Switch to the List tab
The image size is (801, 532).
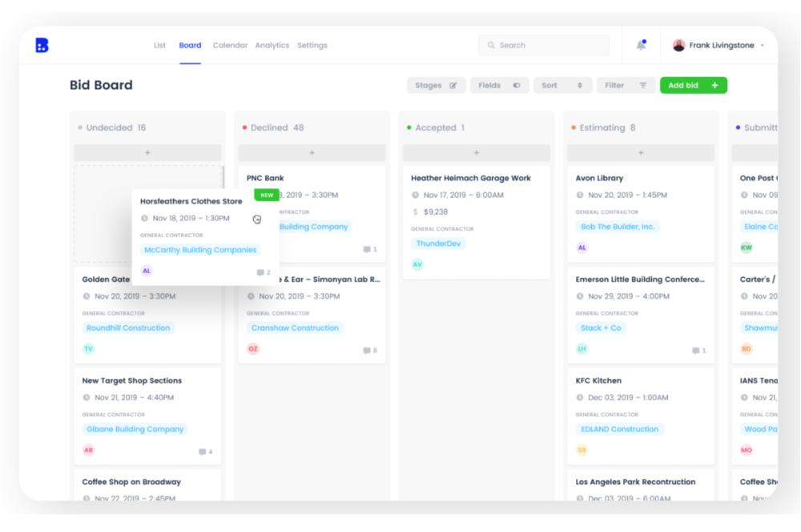pos(159,45)
